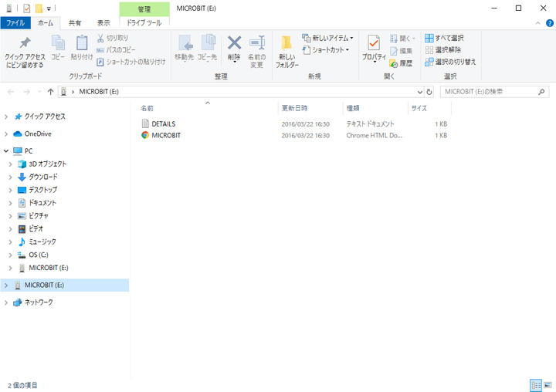This screenshot has height=392, width=556.
Task: Switch to the Home tab
Action: click(x=46, y=23)
